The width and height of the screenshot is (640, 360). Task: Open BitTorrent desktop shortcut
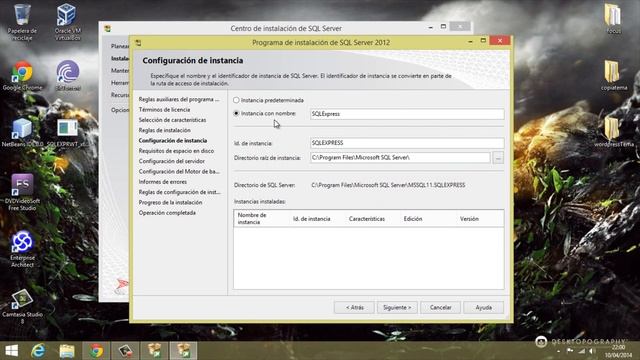pos(68,76)
